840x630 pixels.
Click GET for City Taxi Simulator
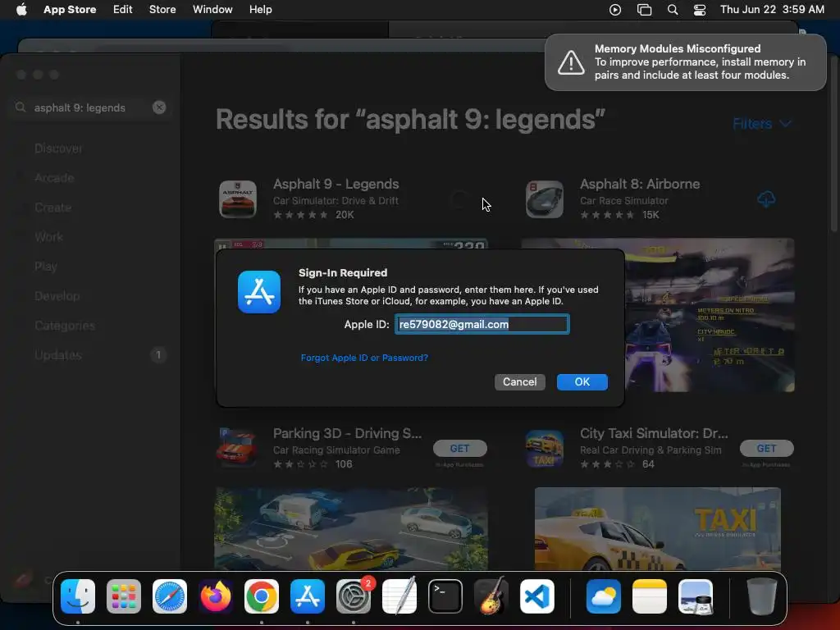pos(767,449)
